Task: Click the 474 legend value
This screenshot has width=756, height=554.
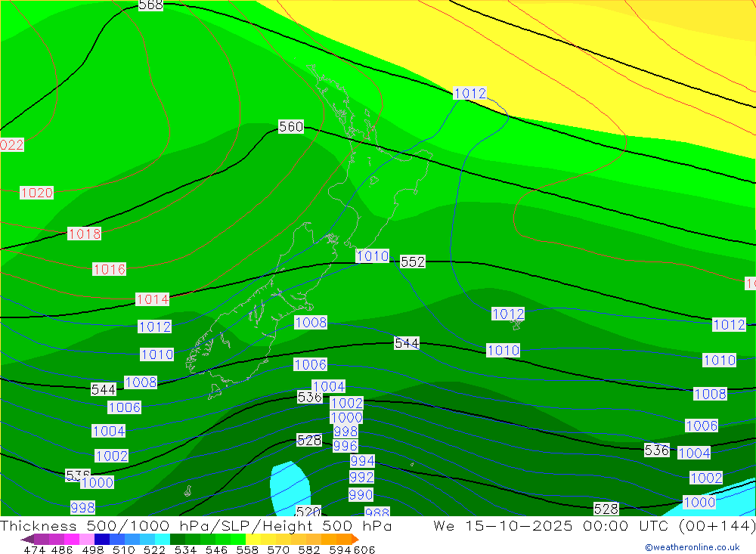Action: point(34,549)
